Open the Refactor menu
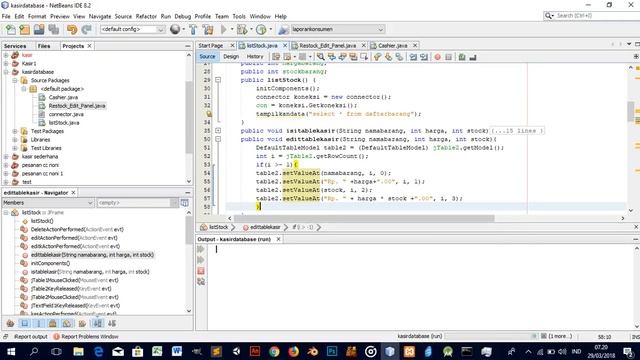This screenshot has height=360, width=640. pos(146,16)
